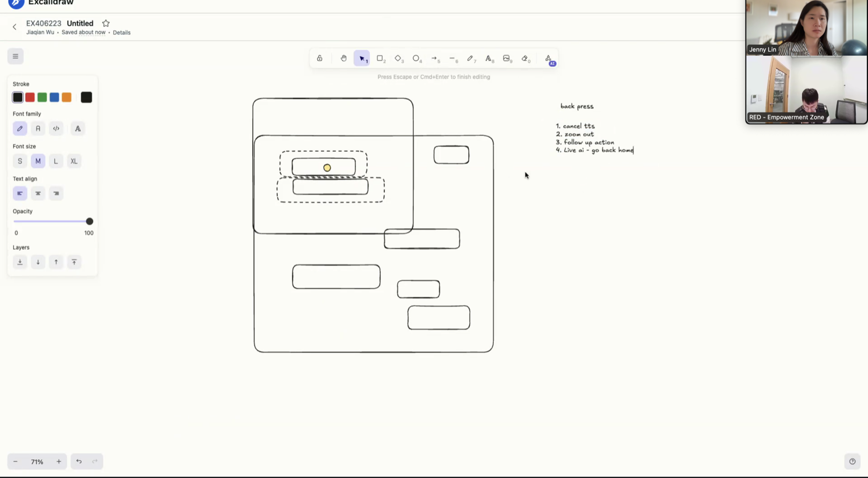Redo the last action
Image resolution: width=868 pixels, height=478 pixels.
[x=95, y=462]
